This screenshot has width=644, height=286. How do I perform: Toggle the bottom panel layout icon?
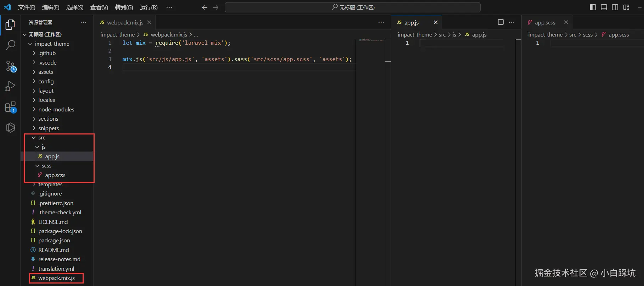pyautogui.click(x=604, y=7)
